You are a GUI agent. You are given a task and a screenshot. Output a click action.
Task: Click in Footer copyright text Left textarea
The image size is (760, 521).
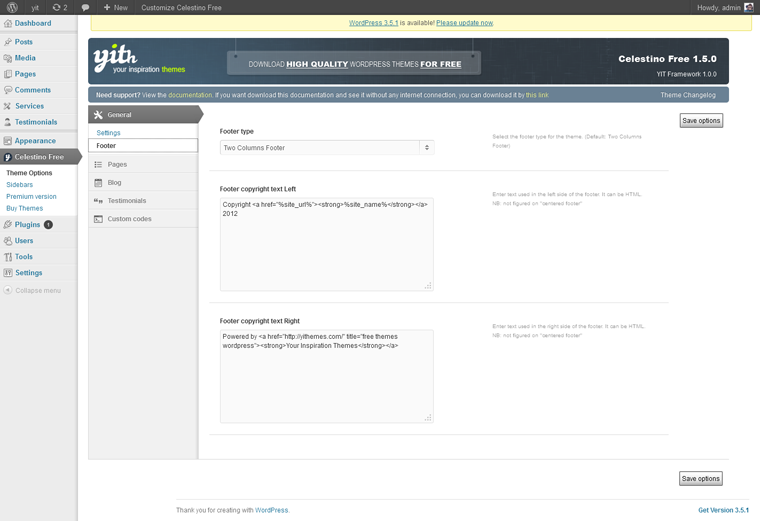(x=327, y=244)
